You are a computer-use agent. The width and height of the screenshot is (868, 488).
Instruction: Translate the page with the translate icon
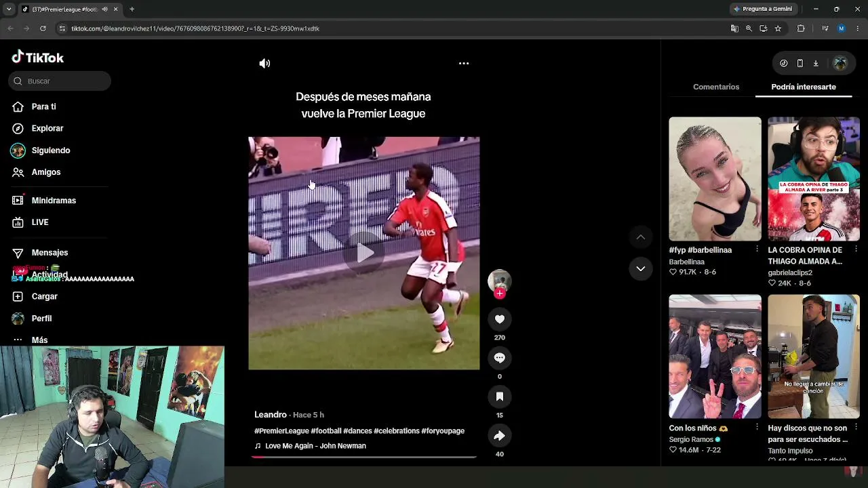pyautogui.click(x=734, y=28)
